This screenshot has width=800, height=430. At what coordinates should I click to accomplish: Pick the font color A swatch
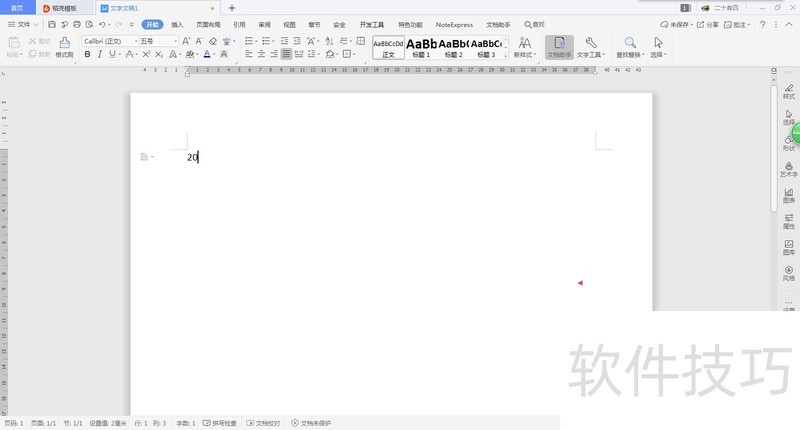point(207,54)
